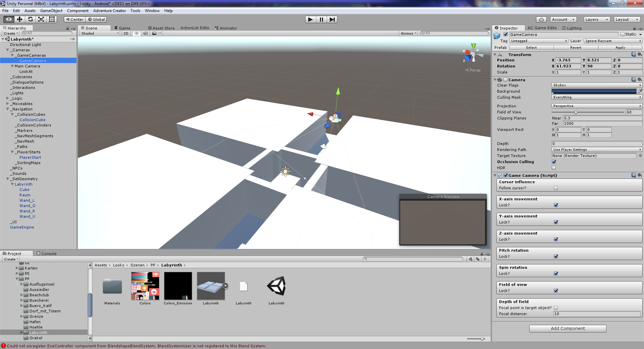
Task: Open the Clear Flags Skybox dropdown
Action: [x=597, y=85]
